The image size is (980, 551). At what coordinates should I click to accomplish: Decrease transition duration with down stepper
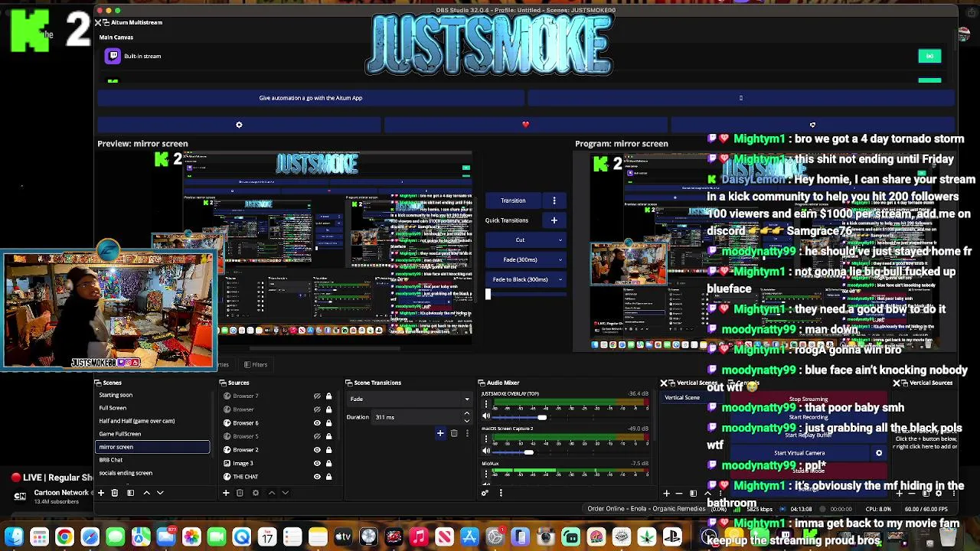(466, 420)
